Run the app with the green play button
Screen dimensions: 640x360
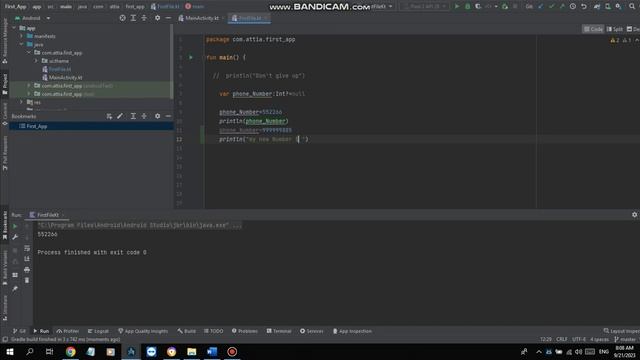point(457,7)
